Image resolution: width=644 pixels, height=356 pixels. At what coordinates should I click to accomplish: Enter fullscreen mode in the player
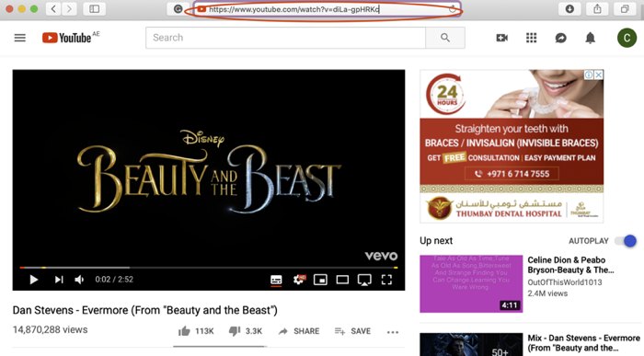pos(386,280)
